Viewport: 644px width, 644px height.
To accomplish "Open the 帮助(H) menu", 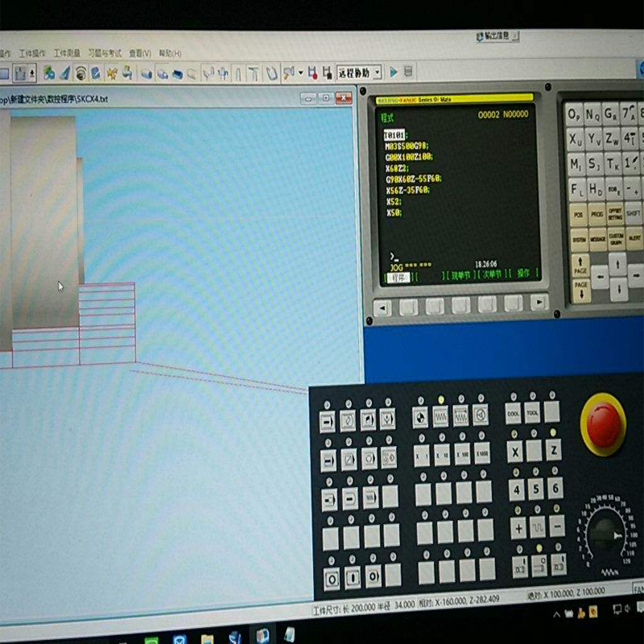I will coord(170,53).
